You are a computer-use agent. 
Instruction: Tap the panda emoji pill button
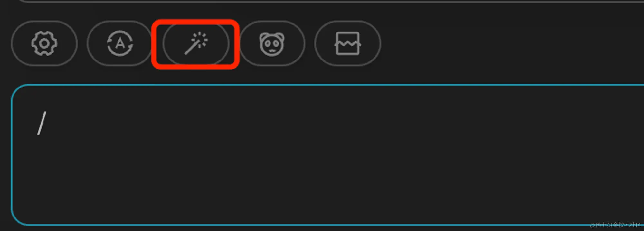coord(272,43)
